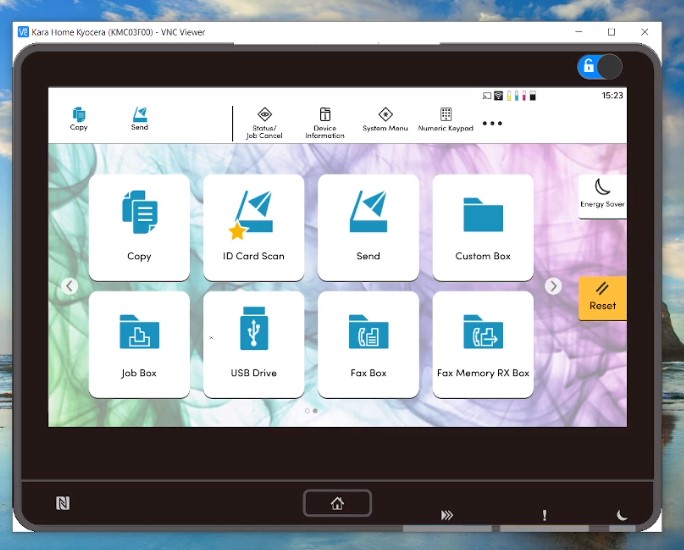Screen dimensions: 684x550
Task: Click the 15:23 clock display
Action: [612, 95]
